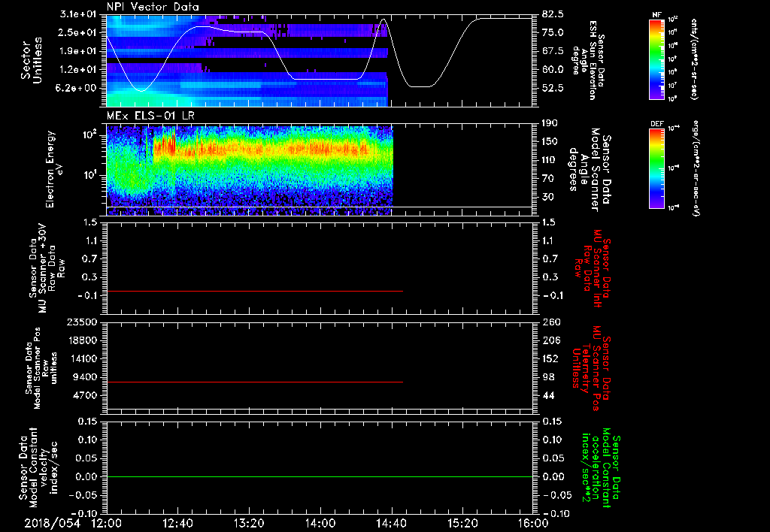
Task: Click the 30 scanner angle tick value
Action: (x=547, y=198)
